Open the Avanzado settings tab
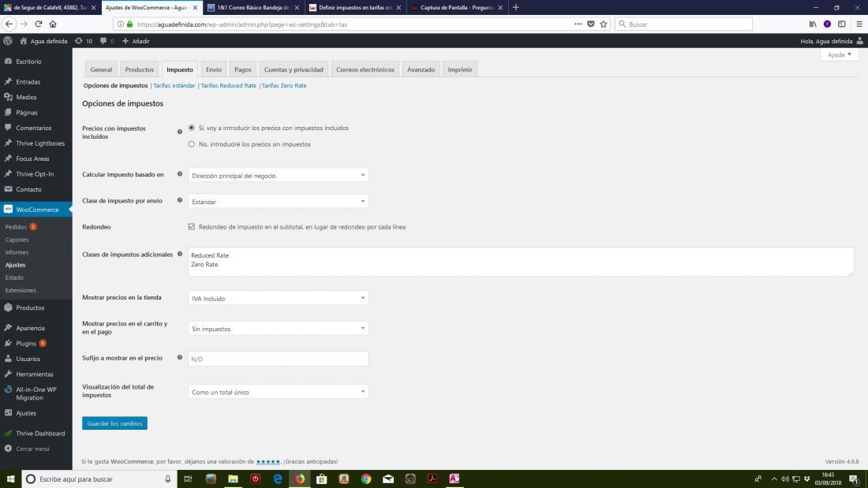 point(421,69)
